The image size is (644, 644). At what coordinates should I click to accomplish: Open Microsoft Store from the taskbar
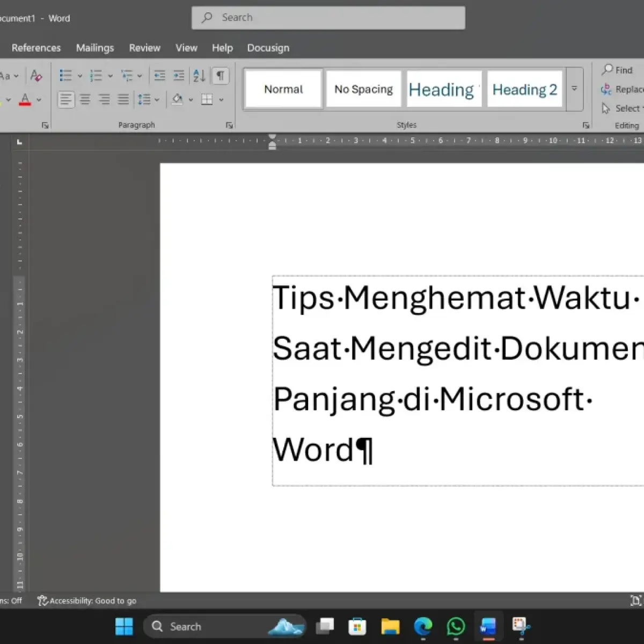point(357,626)
